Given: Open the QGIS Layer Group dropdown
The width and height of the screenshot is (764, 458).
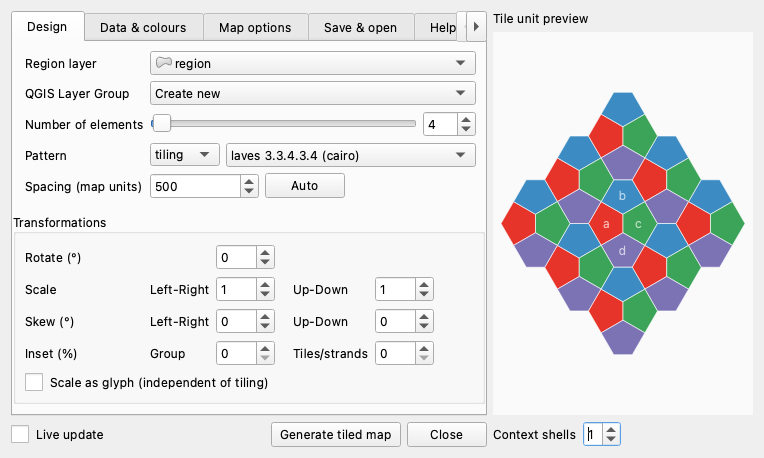Looking at the screenshot, I should [313, 93].
